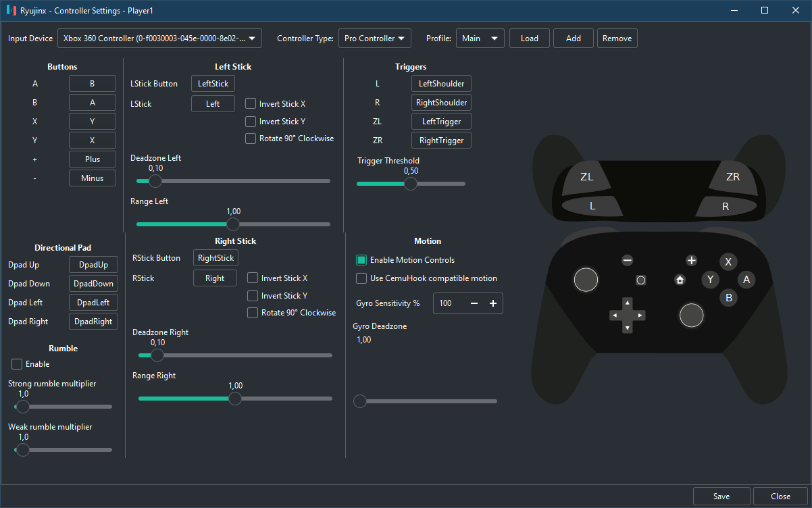Viewport: 812px width, 508px height.
Task: Rebind the Minus button mapping
Action: click(x=93, y=178)
